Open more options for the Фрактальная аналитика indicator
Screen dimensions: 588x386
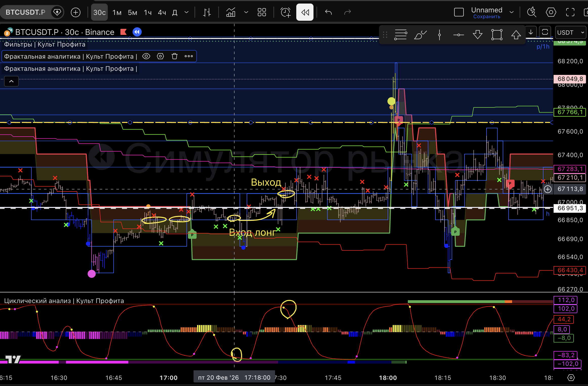tap(188, 56)
